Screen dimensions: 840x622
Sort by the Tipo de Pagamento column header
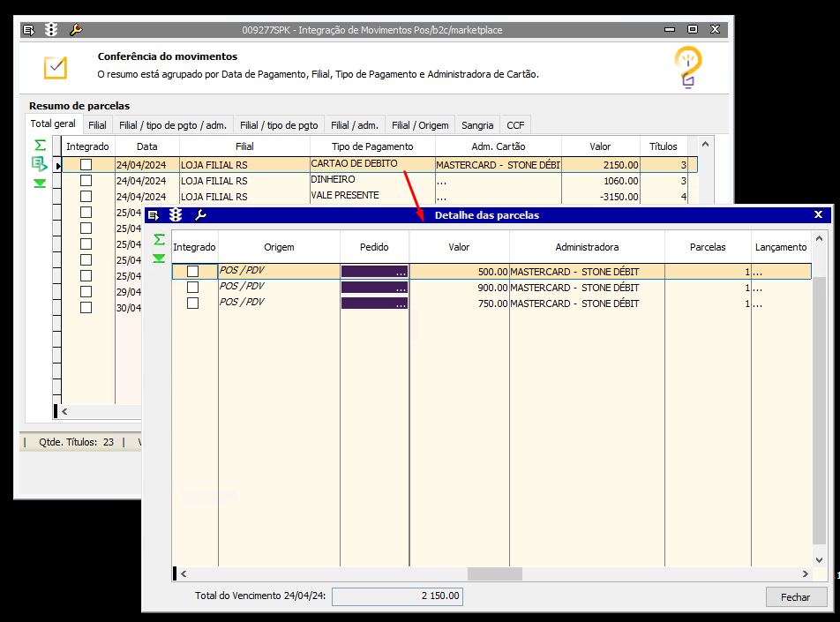click(372, 146)
